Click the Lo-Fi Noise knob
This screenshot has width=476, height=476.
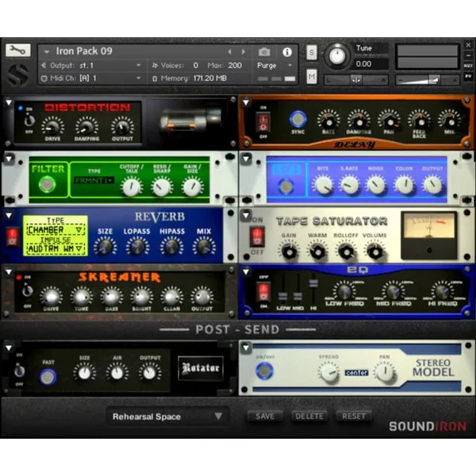[x=376, y=185]
